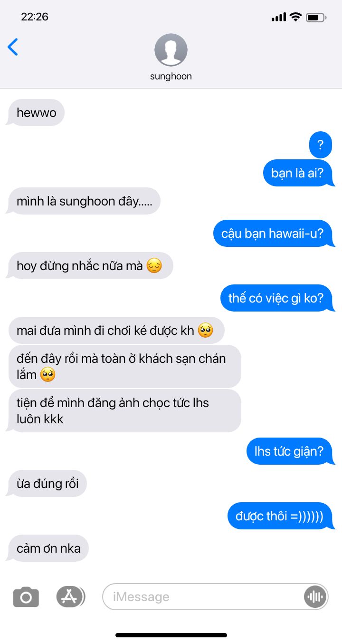Open the App Store apps icon
The height and width of the screenshot is (644, 342).
tap(70, 596)
